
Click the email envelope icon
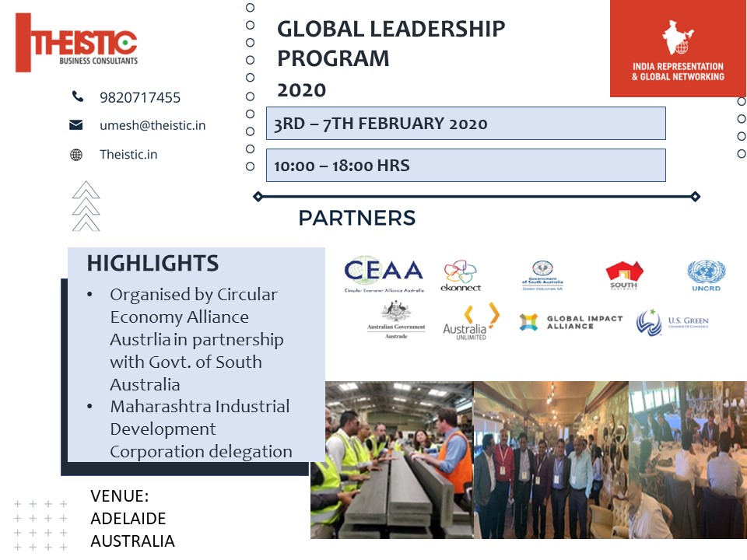(x=76, y=125)
